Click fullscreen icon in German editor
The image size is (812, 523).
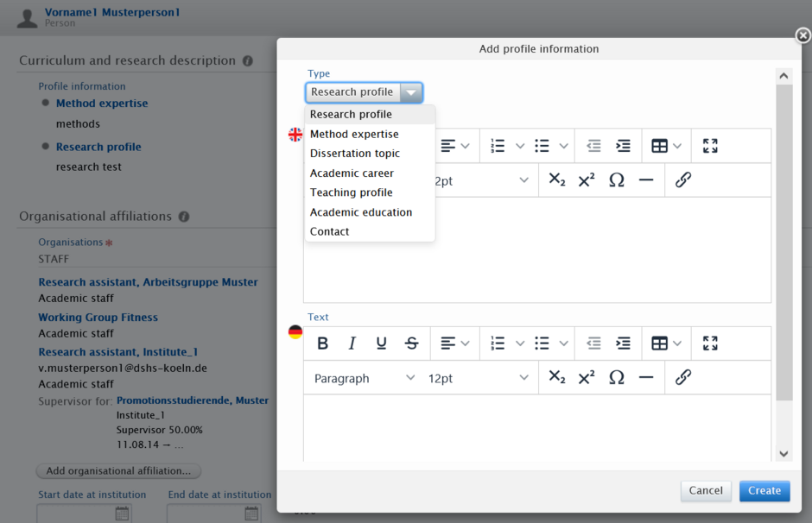(710, 343)
